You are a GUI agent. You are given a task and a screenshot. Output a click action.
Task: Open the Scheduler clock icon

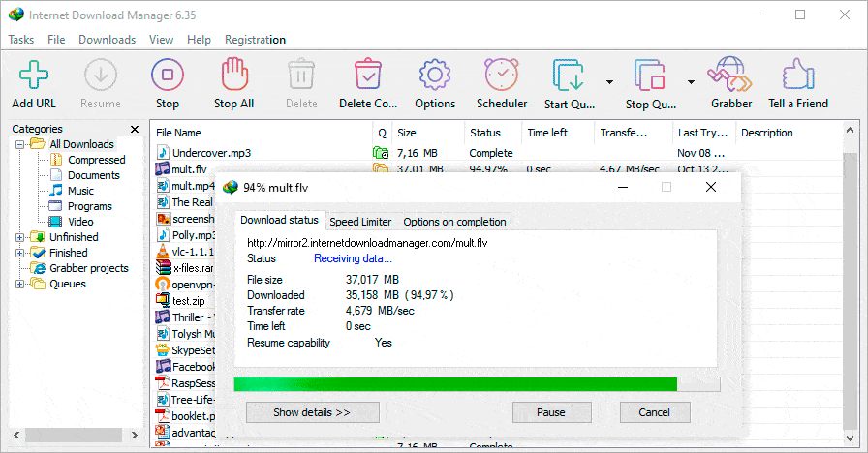click(x=502, y=75)
